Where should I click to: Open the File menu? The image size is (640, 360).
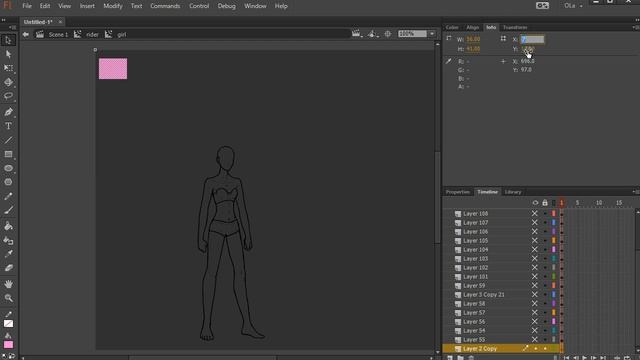27,6
